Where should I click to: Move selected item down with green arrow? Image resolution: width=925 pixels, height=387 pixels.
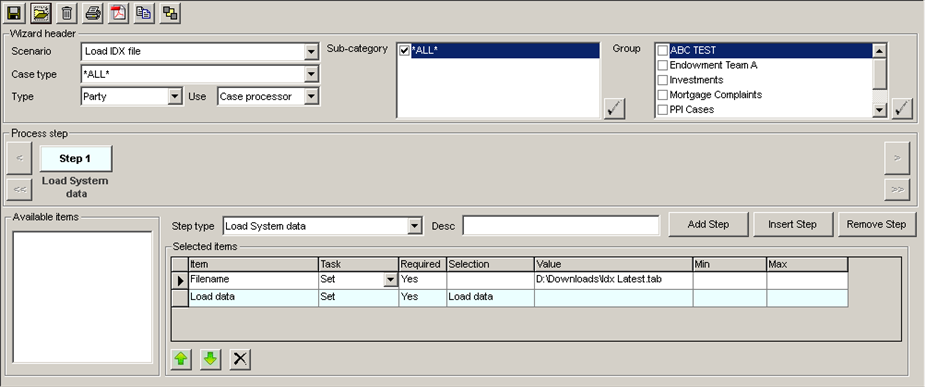pyautogui.click(x=211, y=359)
